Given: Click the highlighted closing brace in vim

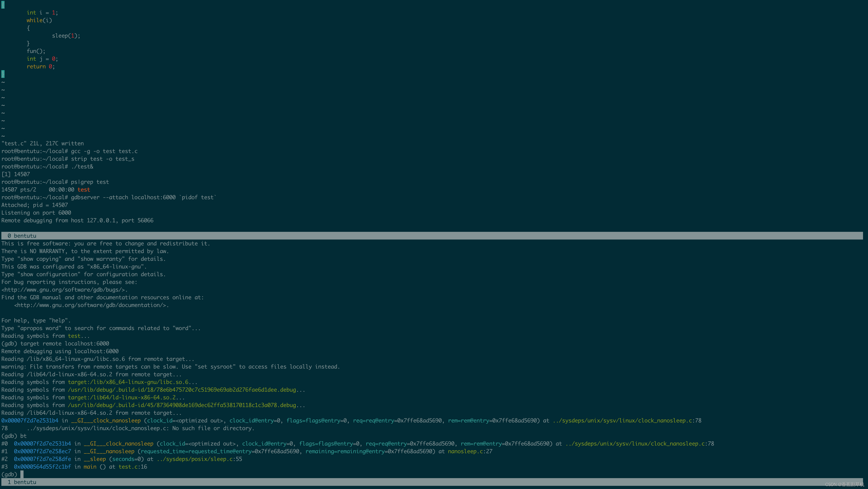Looking at the screenshot, I should 3,74.
